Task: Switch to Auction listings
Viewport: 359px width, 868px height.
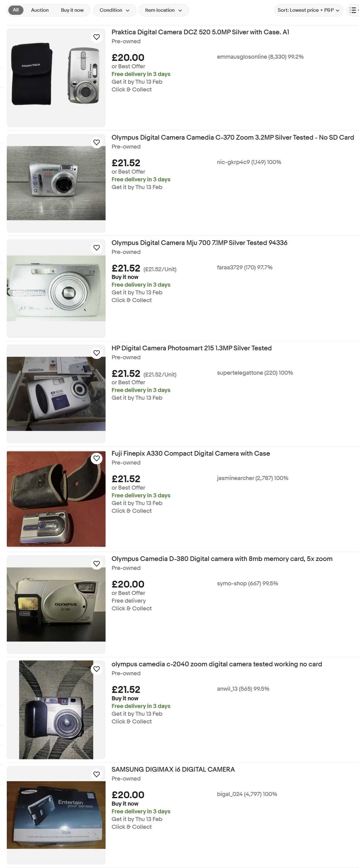Action: point(40,10)
